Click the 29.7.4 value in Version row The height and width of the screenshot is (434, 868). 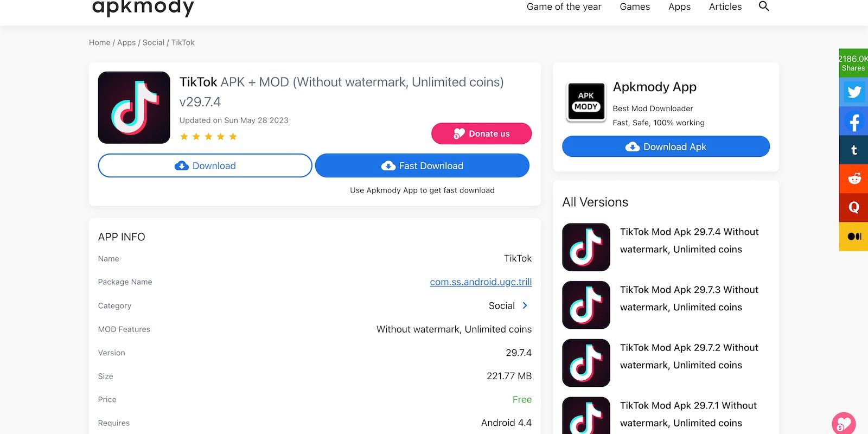point(519,353)
